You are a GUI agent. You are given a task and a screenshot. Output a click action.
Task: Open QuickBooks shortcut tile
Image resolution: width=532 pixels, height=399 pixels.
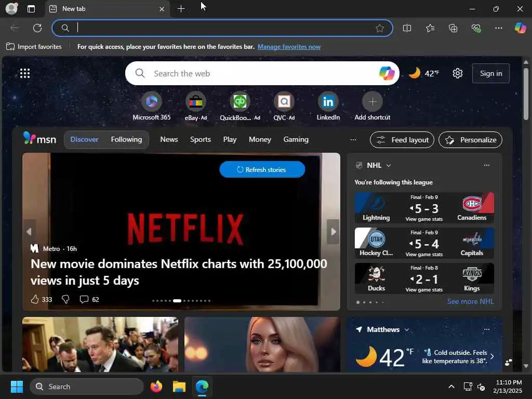click(x=240, y=106)
